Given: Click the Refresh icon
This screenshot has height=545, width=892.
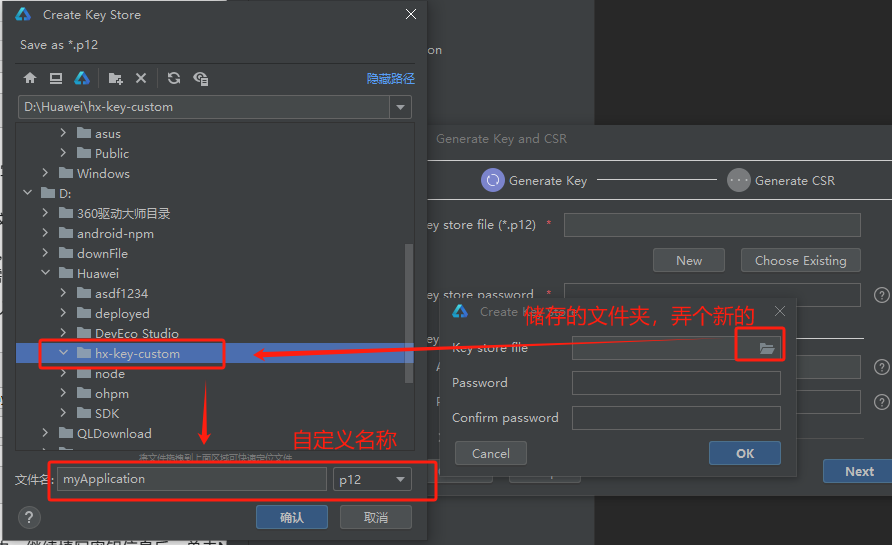Looking at the screenshot, I should [174, 78].
